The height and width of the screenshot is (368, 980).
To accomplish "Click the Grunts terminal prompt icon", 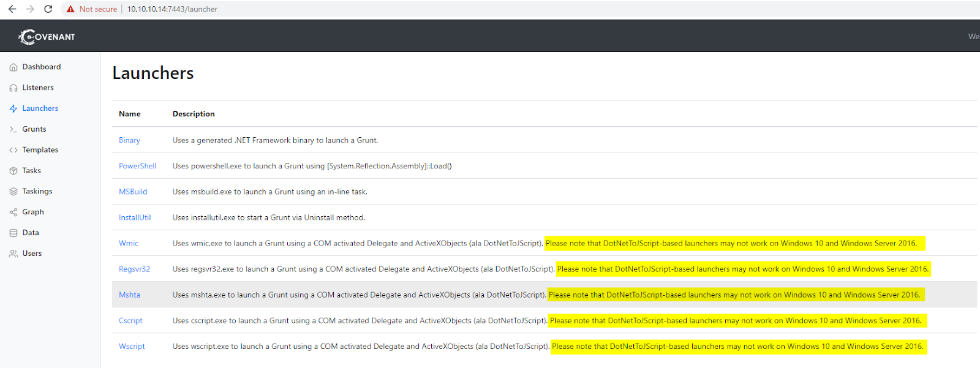I will tap(13, 130).
